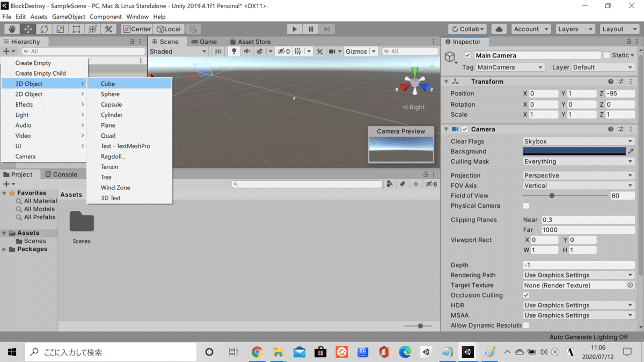Screen dimensions: 644x362
Task: Open the Account dropdown button
Action: [x=531, y=29]
